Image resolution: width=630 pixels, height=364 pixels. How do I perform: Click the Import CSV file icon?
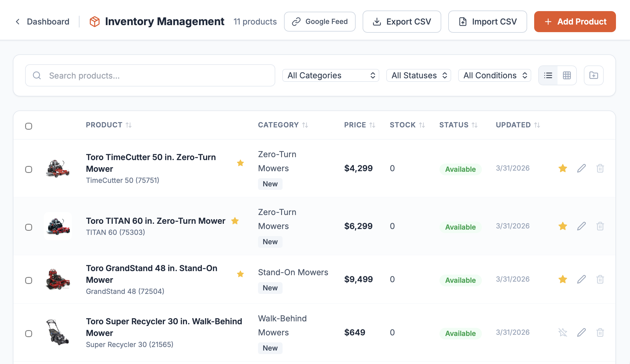point(463,21)
